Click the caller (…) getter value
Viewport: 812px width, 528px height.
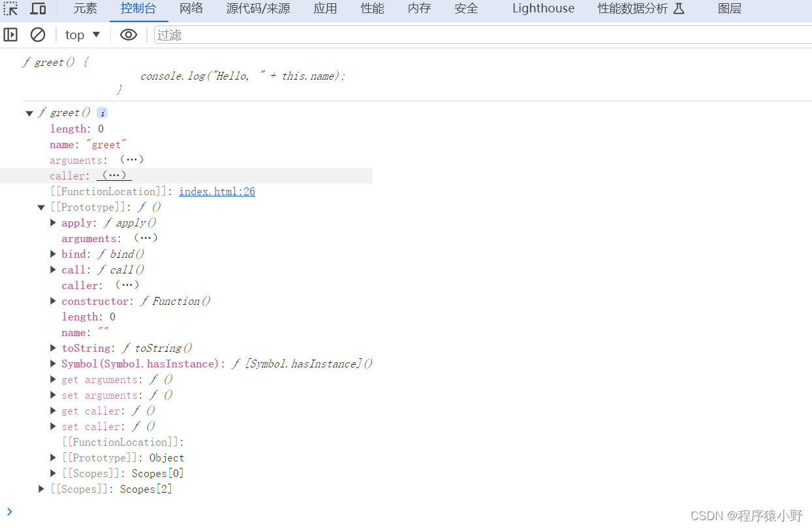114,176
